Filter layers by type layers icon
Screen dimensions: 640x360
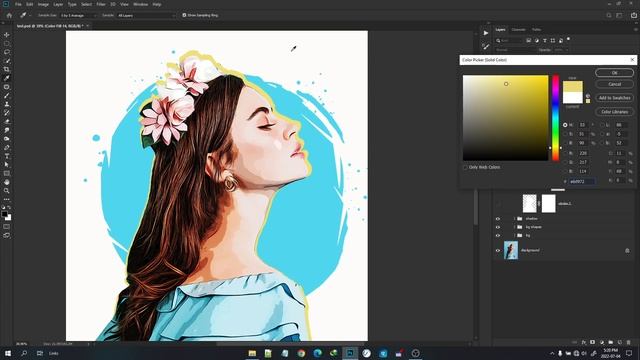tap(544, 40)
